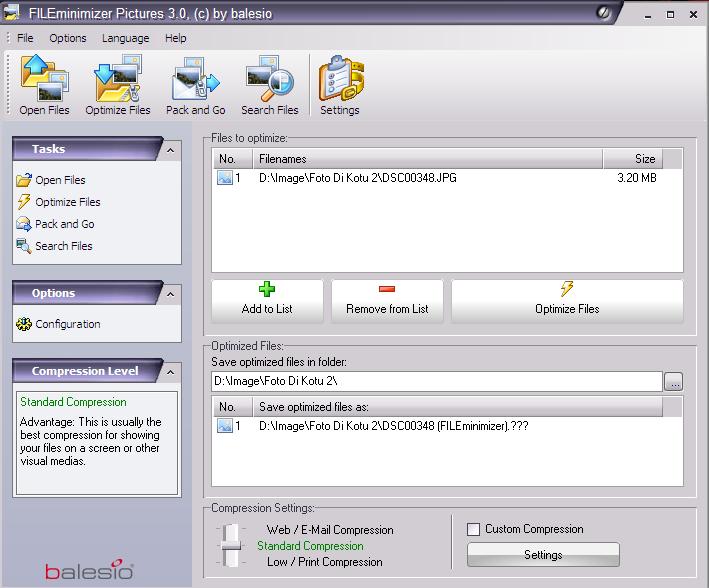The height and width of the screenshot is (588, 709).
Task: Open the Settings clipboard toolbar icon
Action: 340,78
